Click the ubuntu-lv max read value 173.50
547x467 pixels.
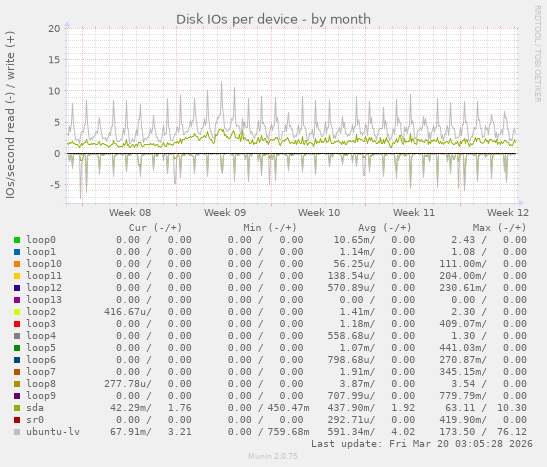pos(457,432)
